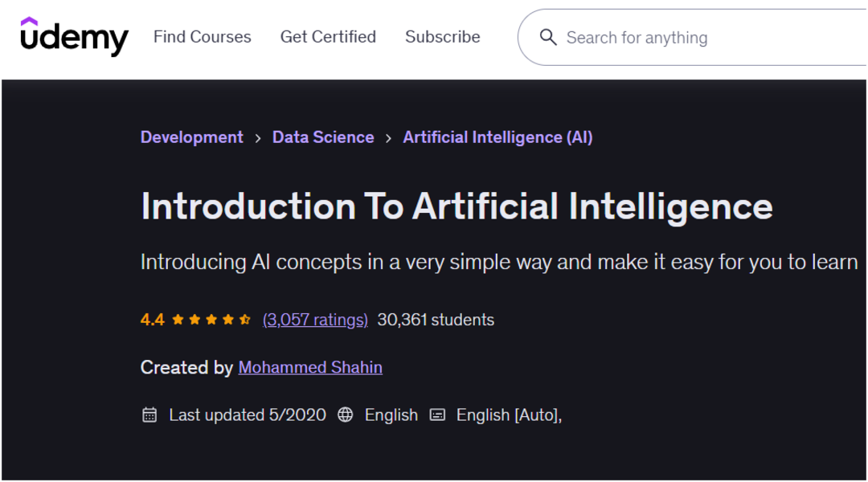
Task: Click the orange star rating icons
Action: coord(211,320)
